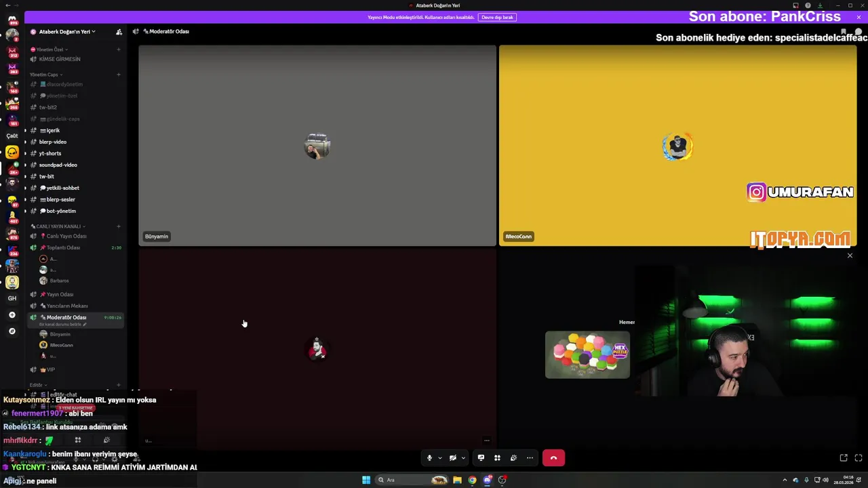
Task: Dismiss the streamer mode banner
Action: pyautogui.click(x=859, y=17)
